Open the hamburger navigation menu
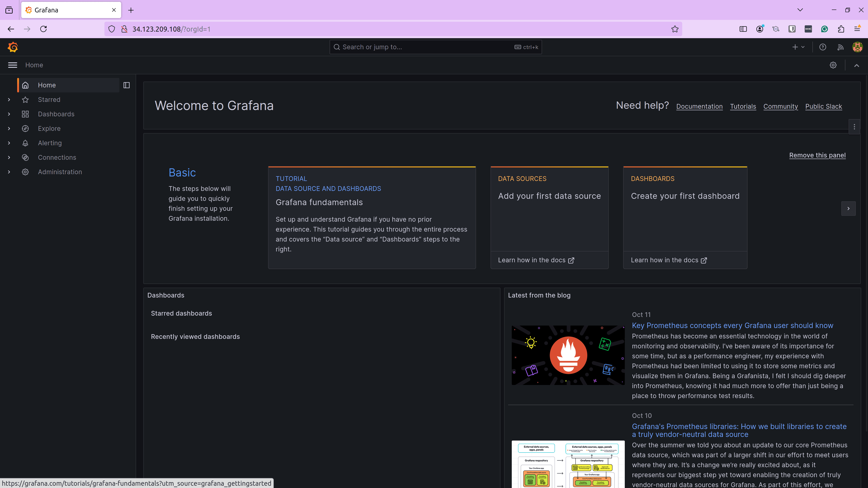Viewport: 868px width, 488px height. (12, 65)
